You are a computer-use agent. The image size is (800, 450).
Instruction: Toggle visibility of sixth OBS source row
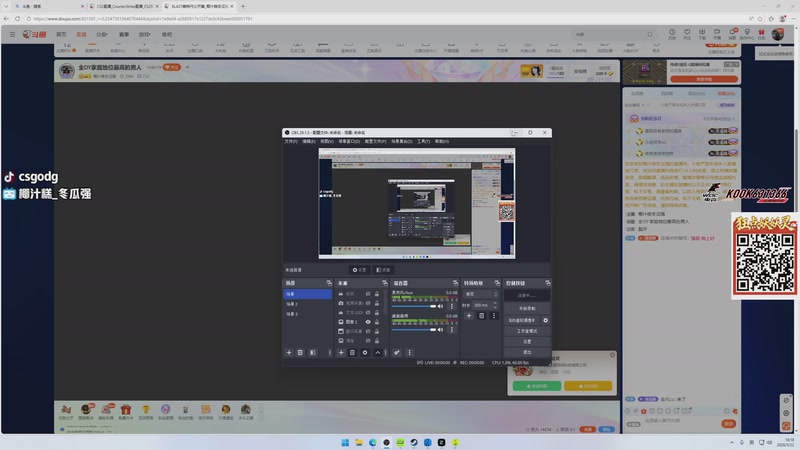click(368, 340)
